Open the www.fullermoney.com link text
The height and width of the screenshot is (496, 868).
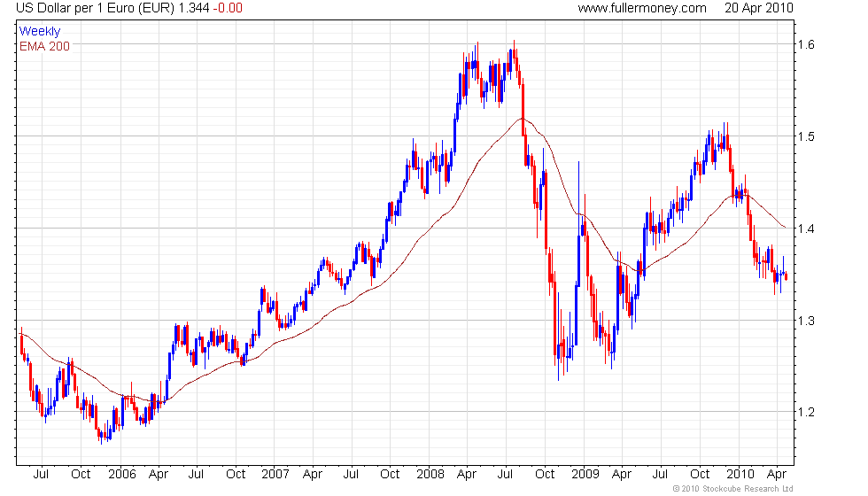click(x=642, y=8)
